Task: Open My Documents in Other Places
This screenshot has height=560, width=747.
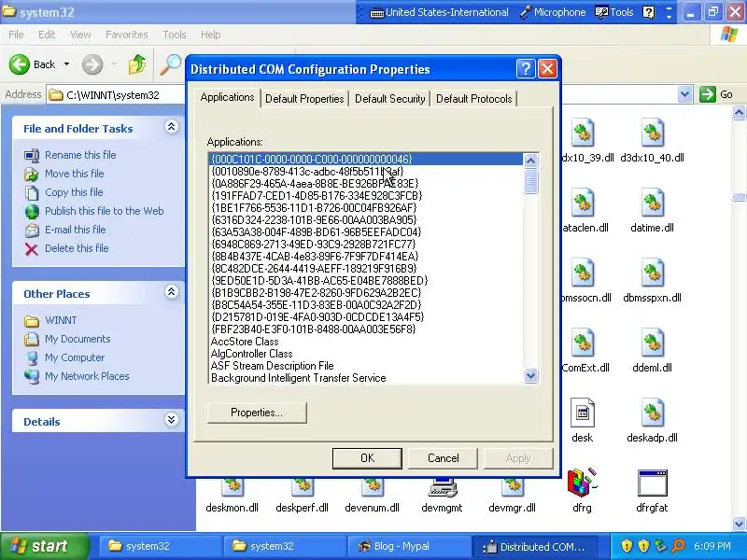Action: coord(78,339)
